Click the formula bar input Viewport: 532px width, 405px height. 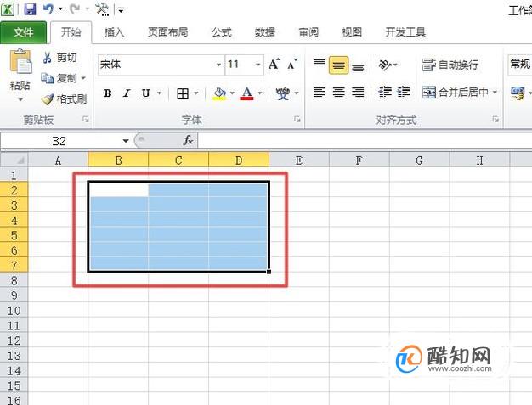tap(365, 140)
